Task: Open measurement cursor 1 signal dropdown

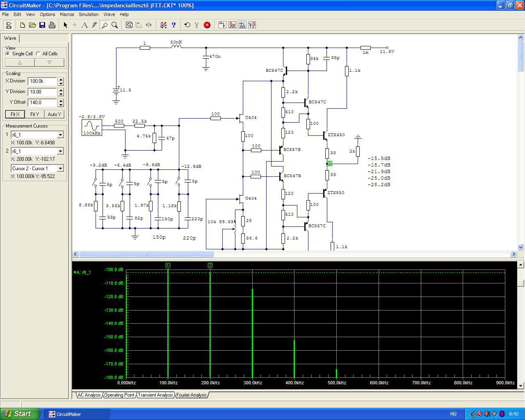Action: (x=60, y=135)
